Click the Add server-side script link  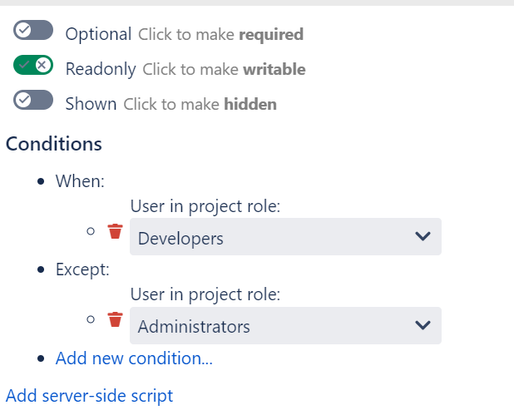point(89,396)
